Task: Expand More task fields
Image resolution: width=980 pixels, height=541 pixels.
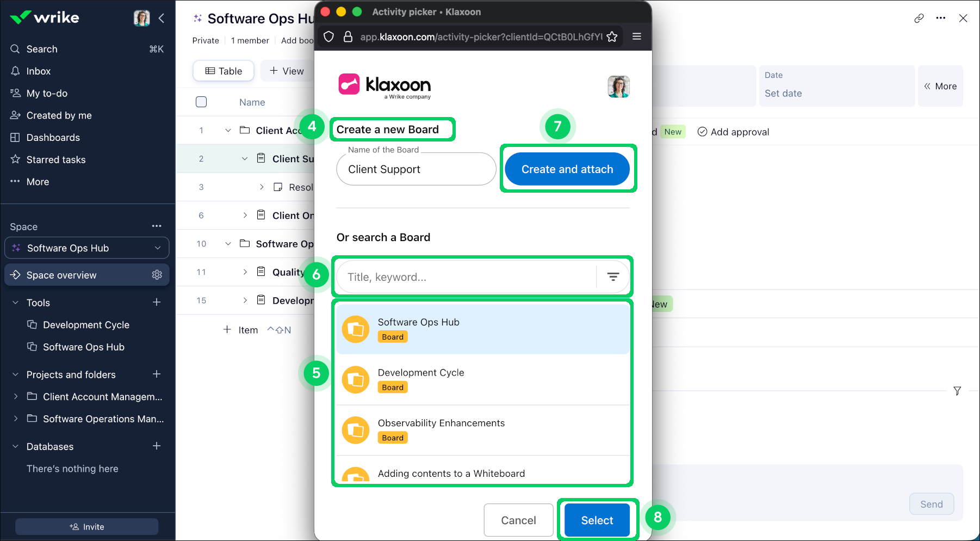Action: pyautogui.click(x=940, y=86)
